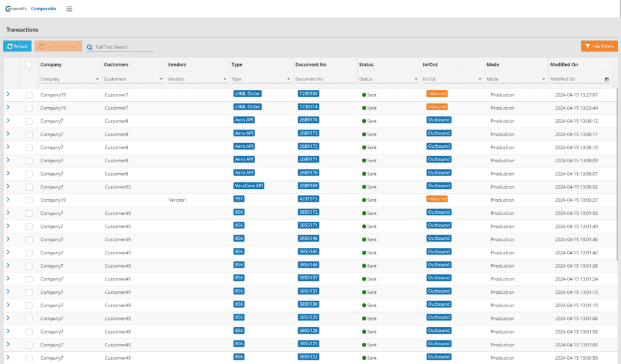
Task: Open the Type filter dropdown
Action: (288, 79)
